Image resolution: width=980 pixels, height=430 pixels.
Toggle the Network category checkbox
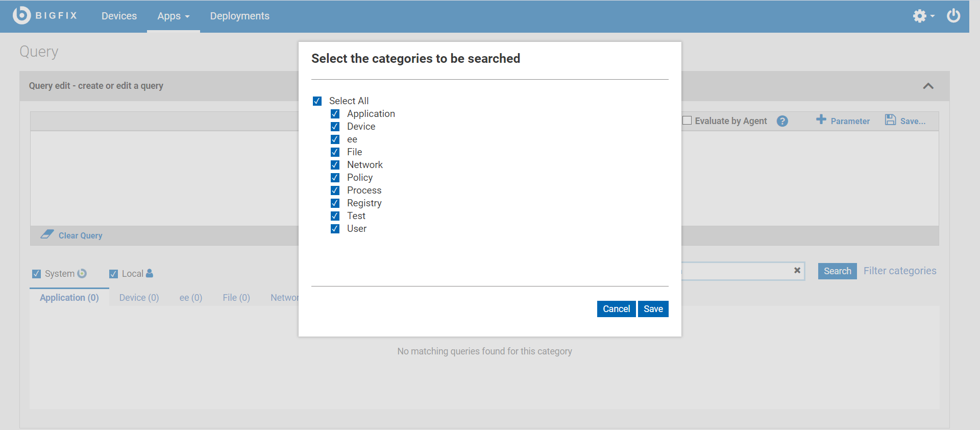point(335,165)
